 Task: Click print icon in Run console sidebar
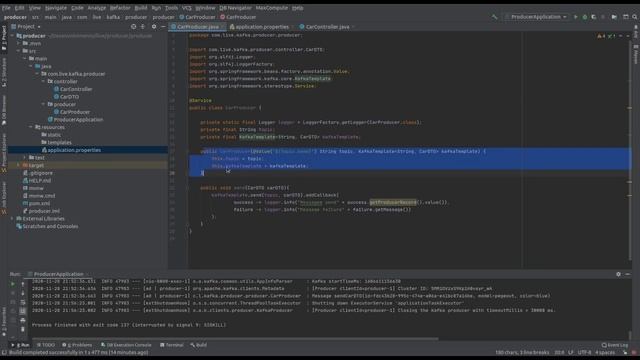point(23,320)
